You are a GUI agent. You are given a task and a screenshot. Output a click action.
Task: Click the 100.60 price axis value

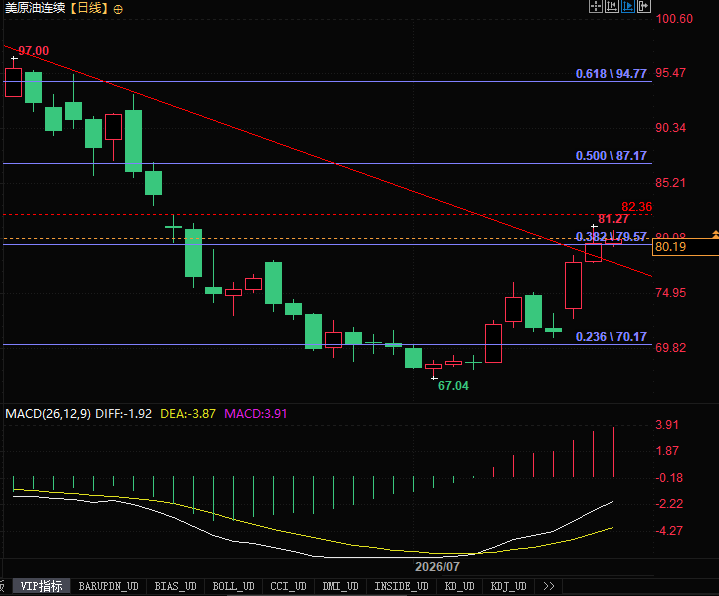(674, 19)
